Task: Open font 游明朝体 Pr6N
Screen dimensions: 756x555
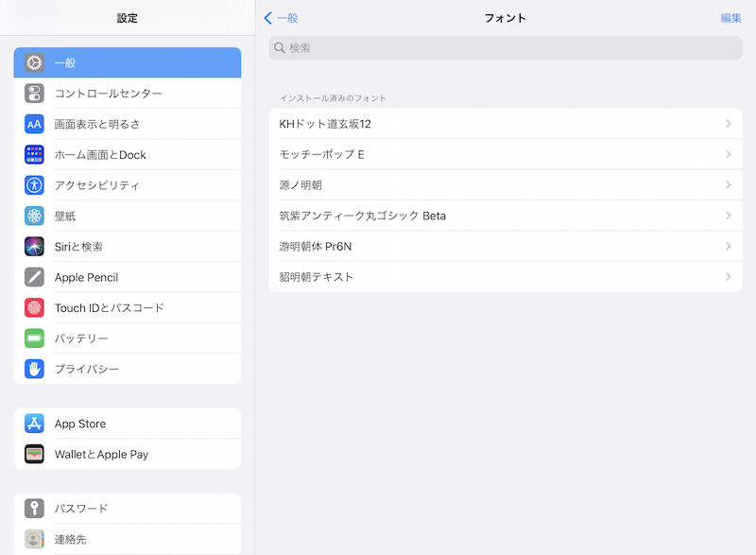Action: [x=506, y=247]
